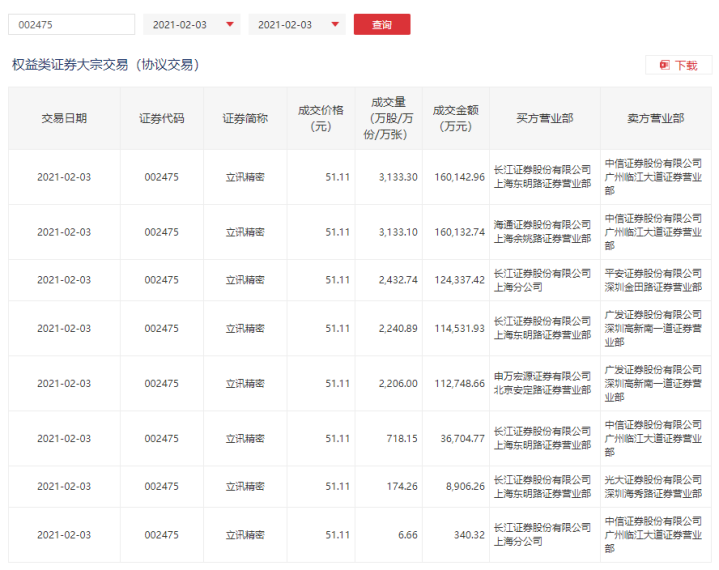Open the end date dropdown arrow

(335, 25)
